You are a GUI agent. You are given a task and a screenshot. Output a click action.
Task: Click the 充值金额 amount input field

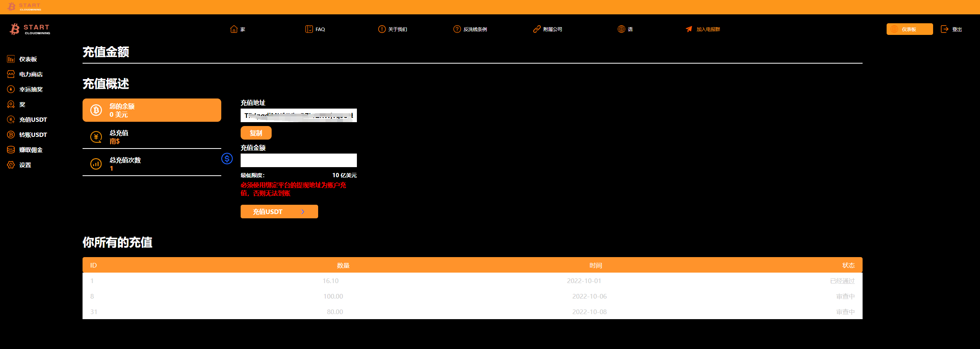coord(298,160)
